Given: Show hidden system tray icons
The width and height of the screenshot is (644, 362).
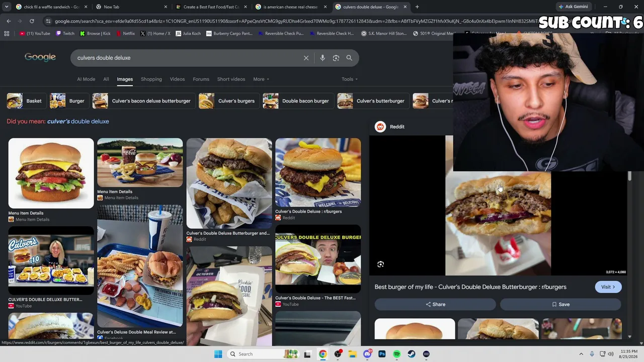Looking at the screenshot, I should click(581, 354).
